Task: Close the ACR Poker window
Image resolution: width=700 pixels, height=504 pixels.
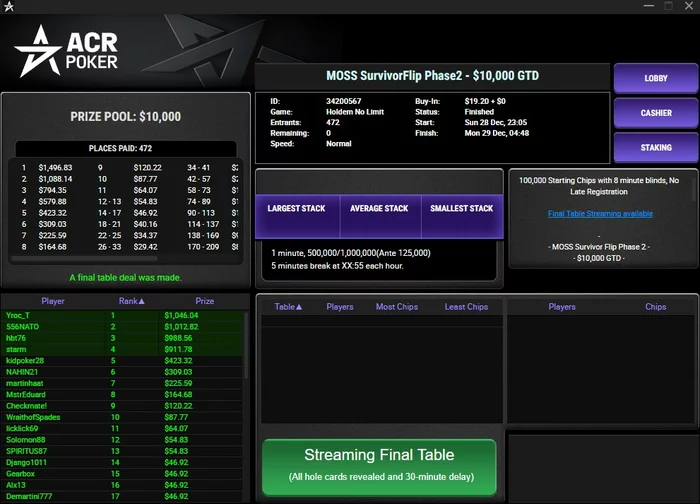Action: [x=689, y=6]
